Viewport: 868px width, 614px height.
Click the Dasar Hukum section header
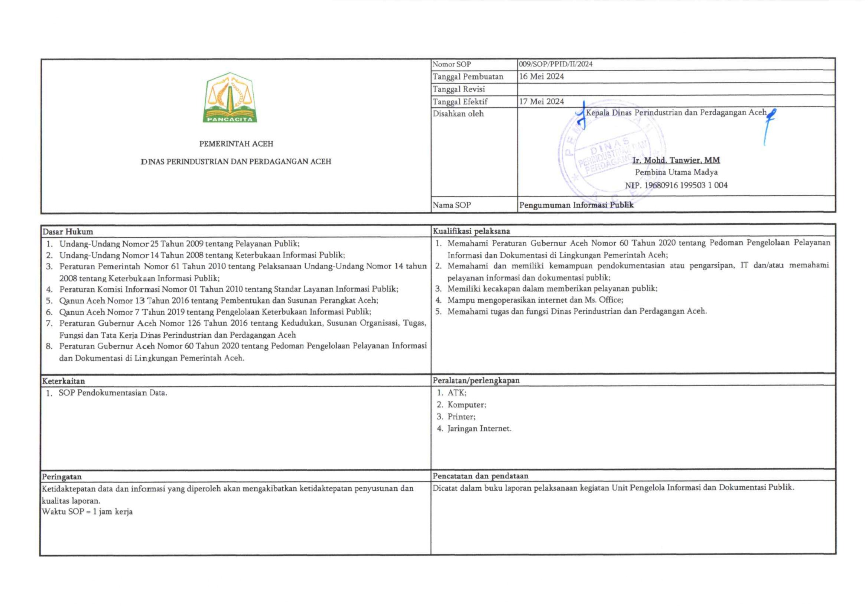tap(68, 231)
